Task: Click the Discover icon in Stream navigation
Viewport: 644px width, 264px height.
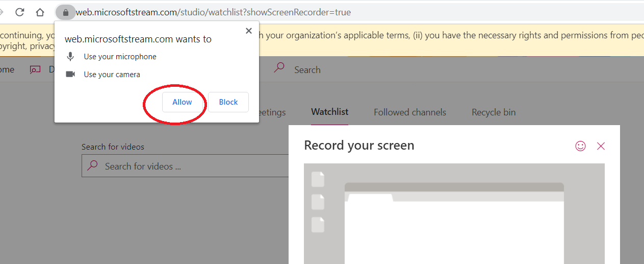Action: [x=35, y=70]
